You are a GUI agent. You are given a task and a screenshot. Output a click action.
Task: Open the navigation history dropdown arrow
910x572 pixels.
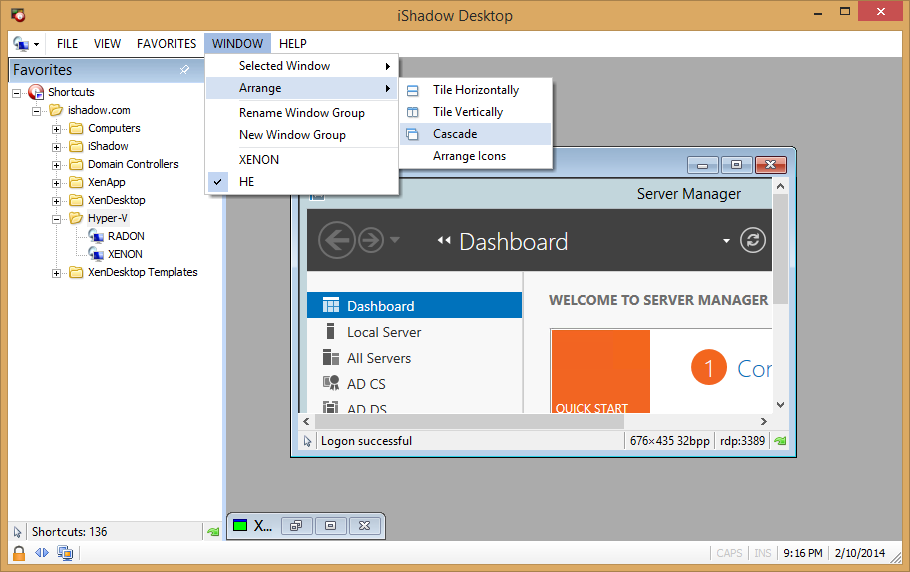(395, 240)
